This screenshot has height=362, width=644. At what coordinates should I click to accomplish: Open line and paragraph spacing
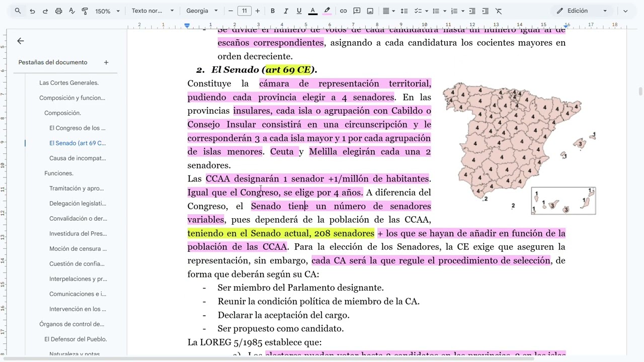coord(404,11)
